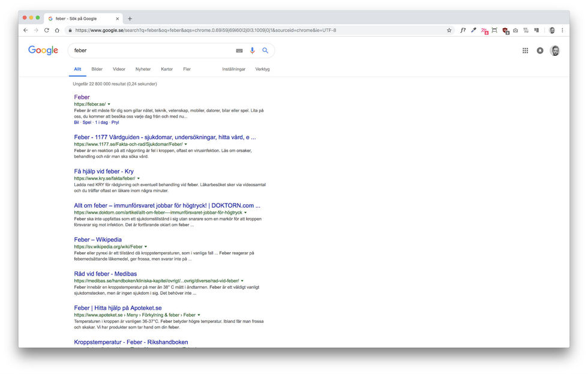
Task: Click the camera extension icon
Action: (x=515, y=29)
